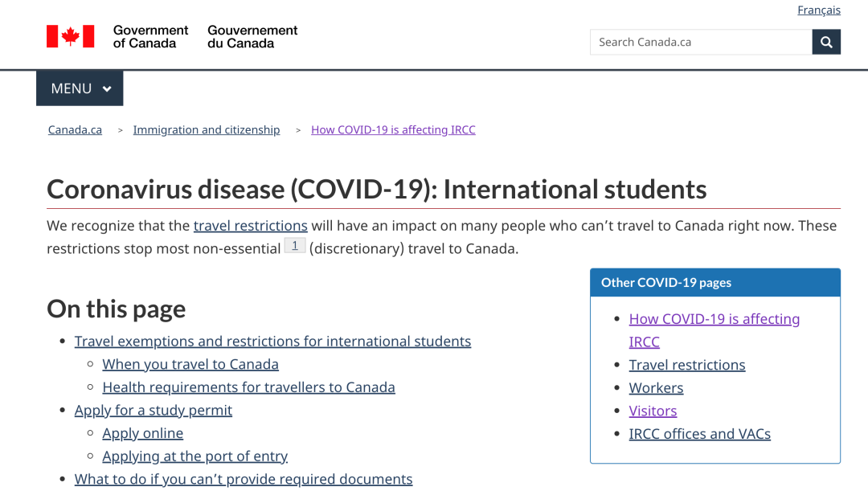Screen dimensions: 868x491
Task: Visit the Visitors sidebar link
Action: tap(653, 411)
